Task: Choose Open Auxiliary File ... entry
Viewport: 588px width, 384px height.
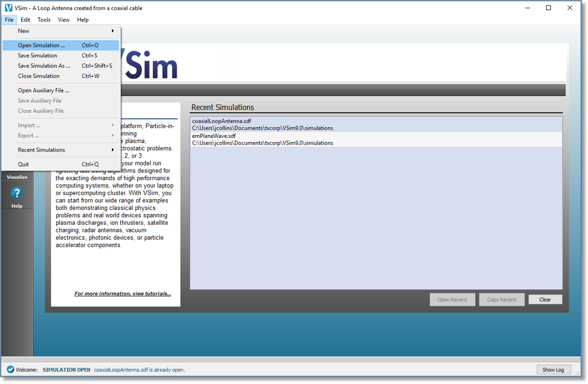Action: [x=61, y=90]
